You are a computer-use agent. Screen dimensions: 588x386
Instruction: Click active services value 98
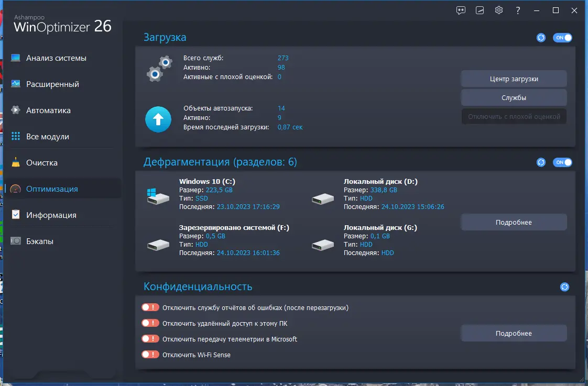[x=281, y=68]
